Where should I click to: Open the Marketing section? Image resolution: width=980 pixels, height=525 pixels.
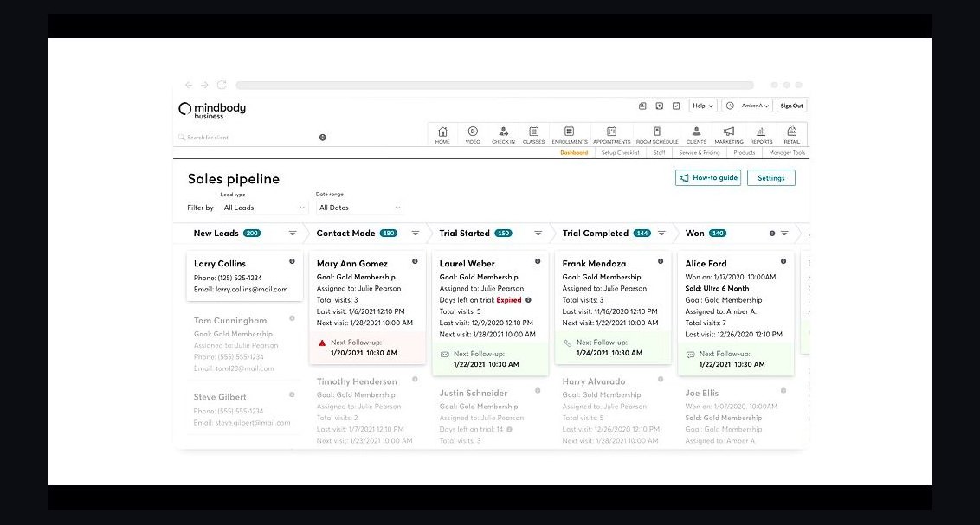click(729, 135)
